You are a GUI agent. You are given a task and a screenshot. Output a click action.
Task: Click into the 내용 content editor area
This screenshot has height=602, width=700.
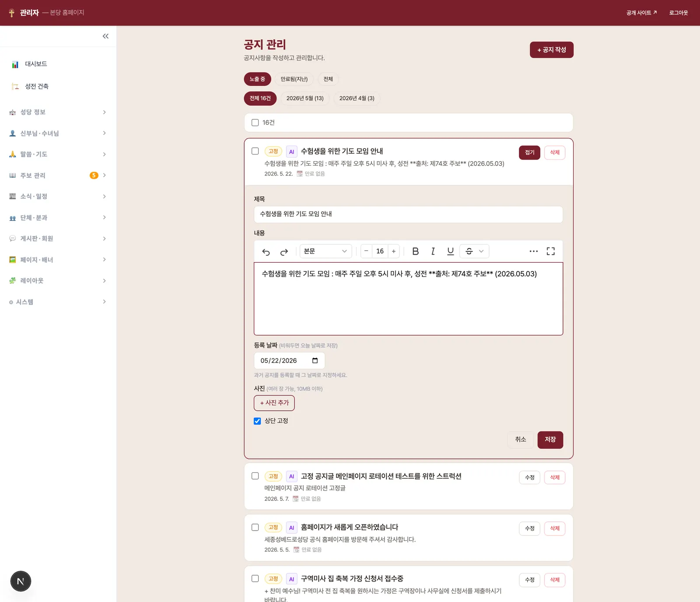408,299
